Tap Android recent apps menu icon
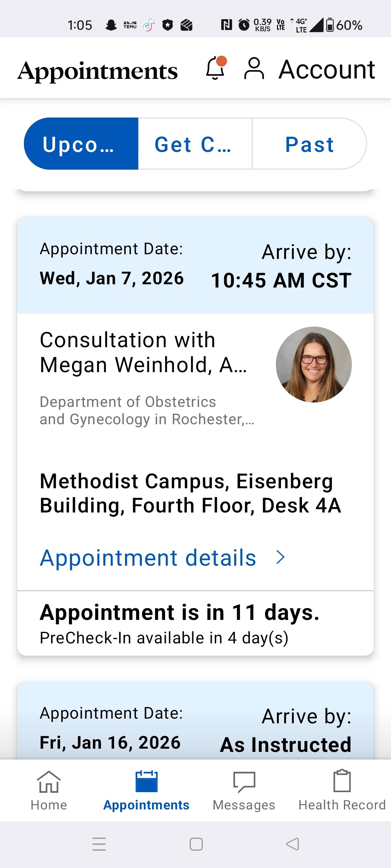The width and height of the screenshot is (391, 868). pos(99,844)
